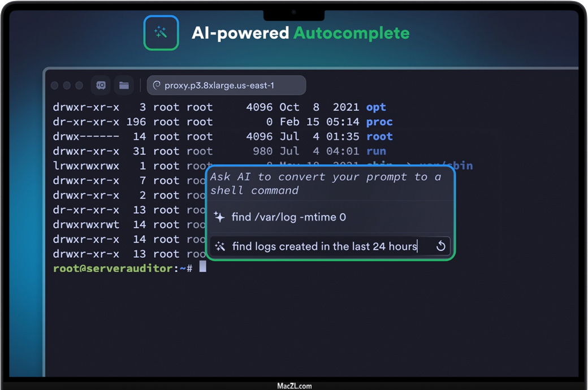Click the red close window dot
Image resolution: width=588 pixels, height=390 pixels.
pos(55,85)
